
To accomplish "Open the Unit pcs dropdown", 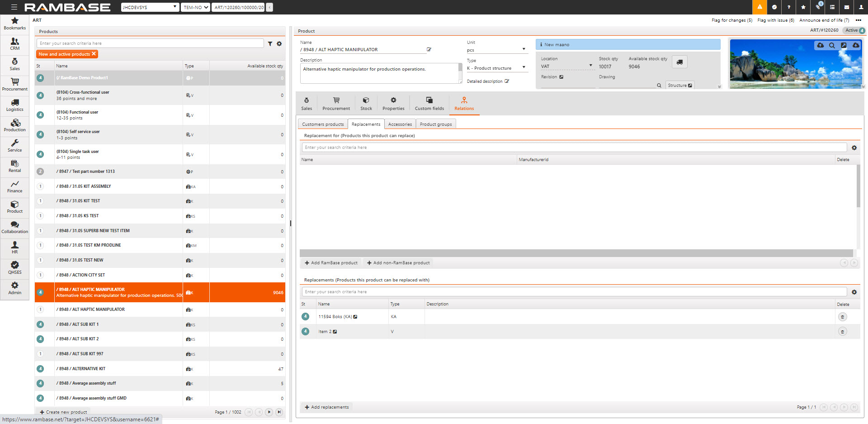I will (496, 50).
